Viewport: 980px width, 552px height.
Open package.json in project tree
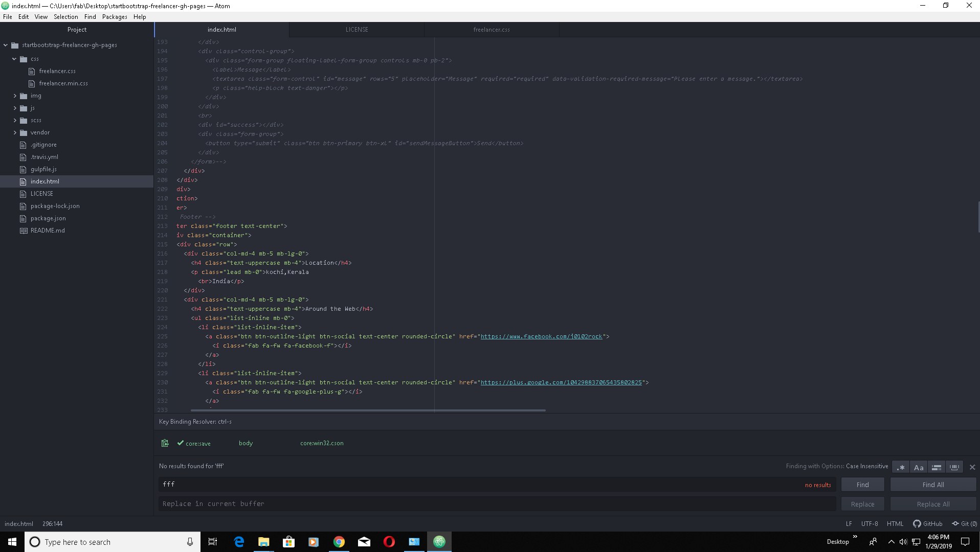click(48, 218)
